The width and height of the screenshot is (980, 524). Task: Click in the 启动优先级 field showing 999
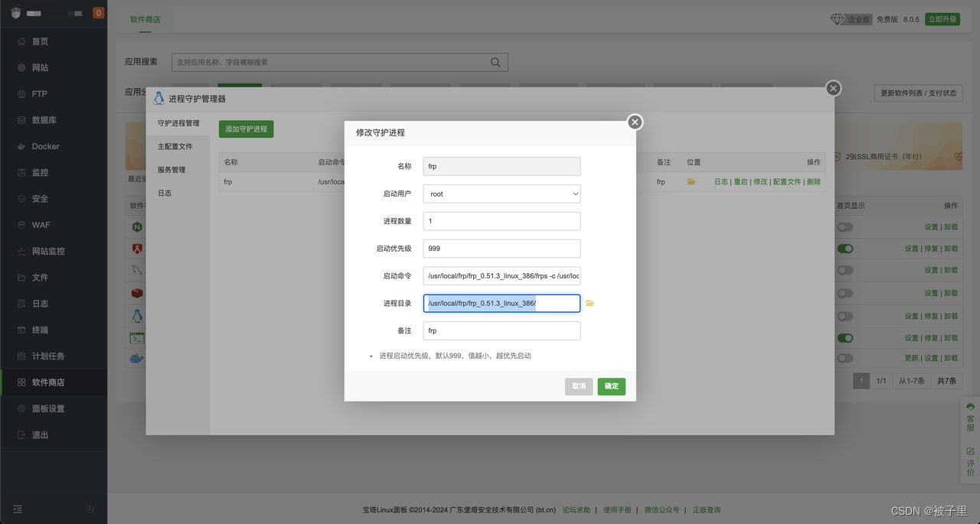coord(501,249)
